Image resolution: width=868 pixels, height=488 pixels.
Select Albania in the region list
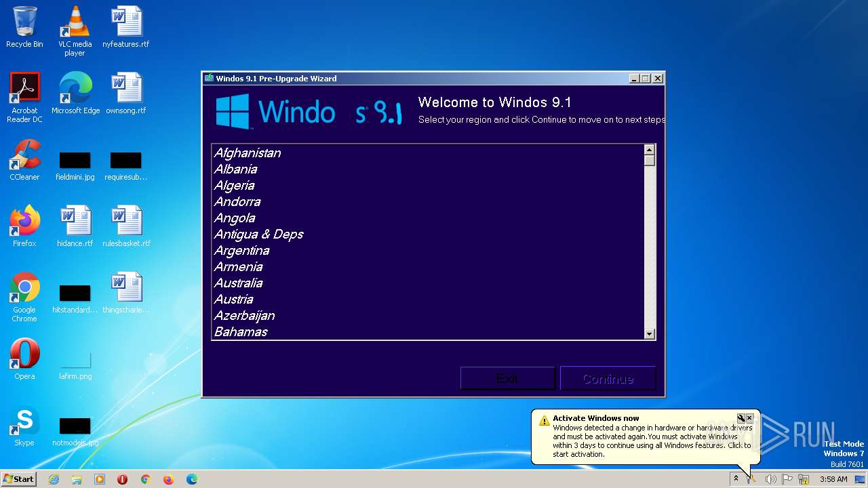[428, 169]
